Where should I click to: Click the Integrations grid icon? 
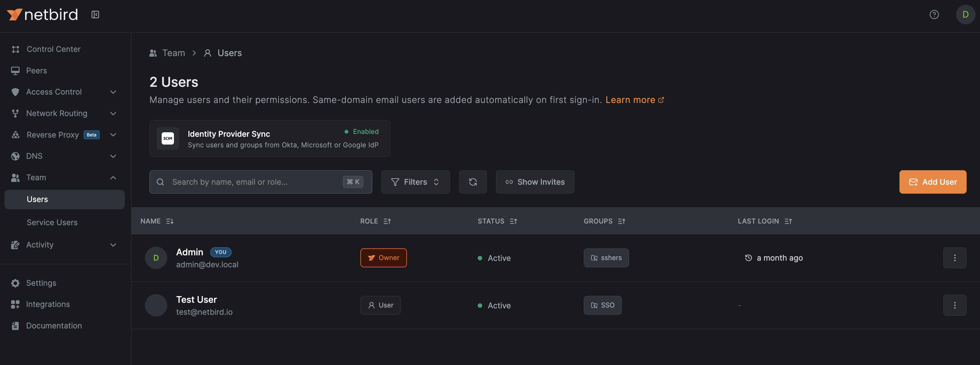coord(15,304)
